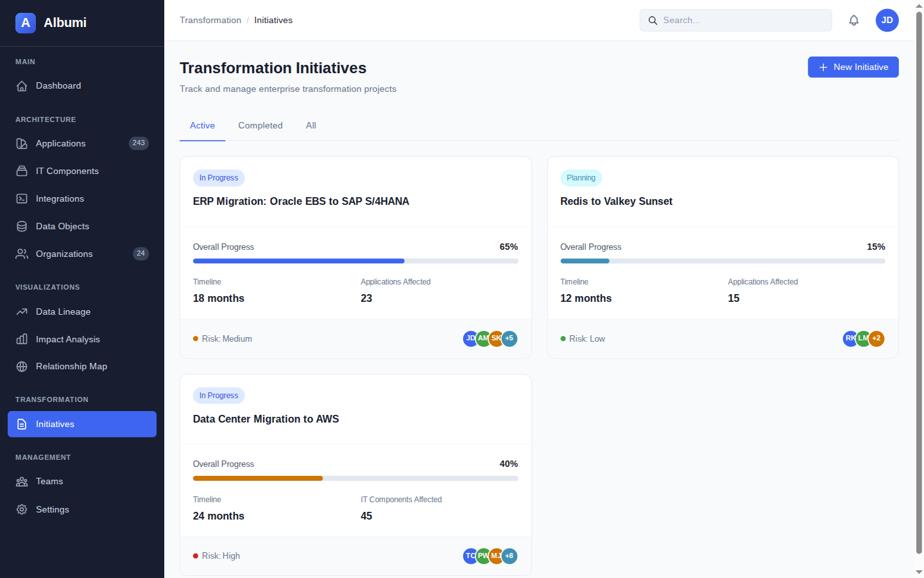The width and height of the screenshot is (924, 578).
Task: Click the Integrations sidebar icon
Action: pyautogui.click(x=21, y=198)
